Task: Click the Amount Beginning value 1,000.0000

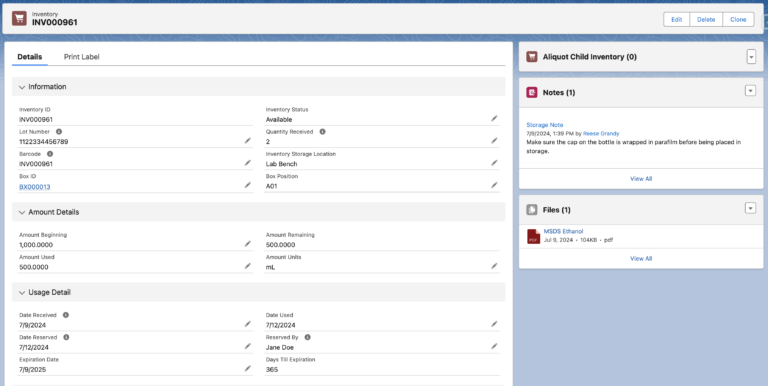Action: click(x=36, y=245)
